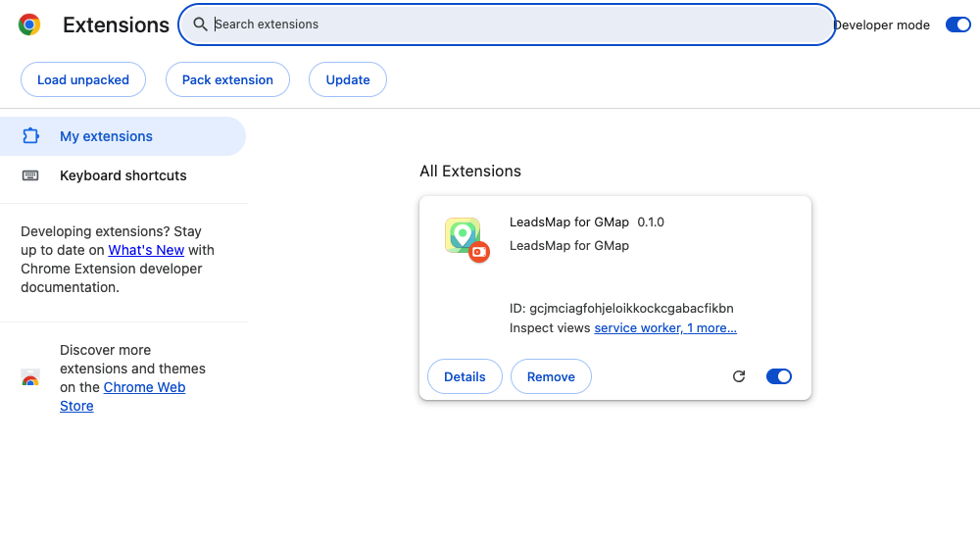Open Keyboard shortcuts section
This screenshot has height=543, width=980.
pyautogui.click(x=122, y=175)
